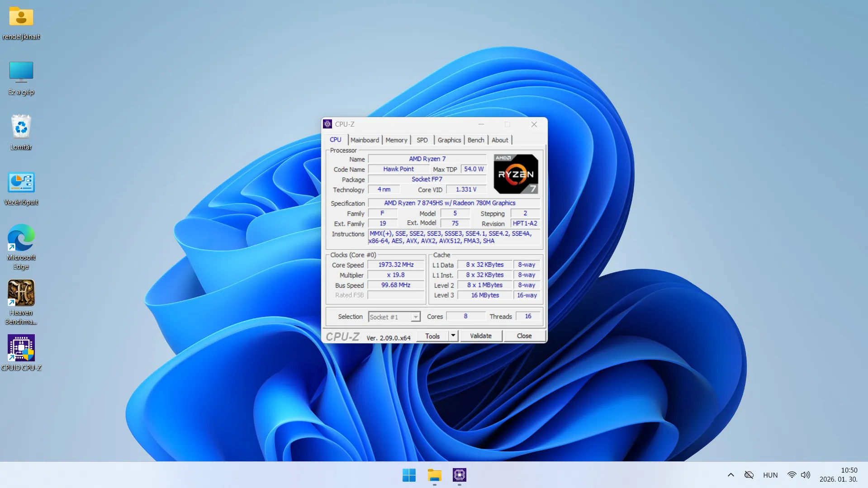Click the CPU-Z taskbar icon

click(x=459, y=475)
